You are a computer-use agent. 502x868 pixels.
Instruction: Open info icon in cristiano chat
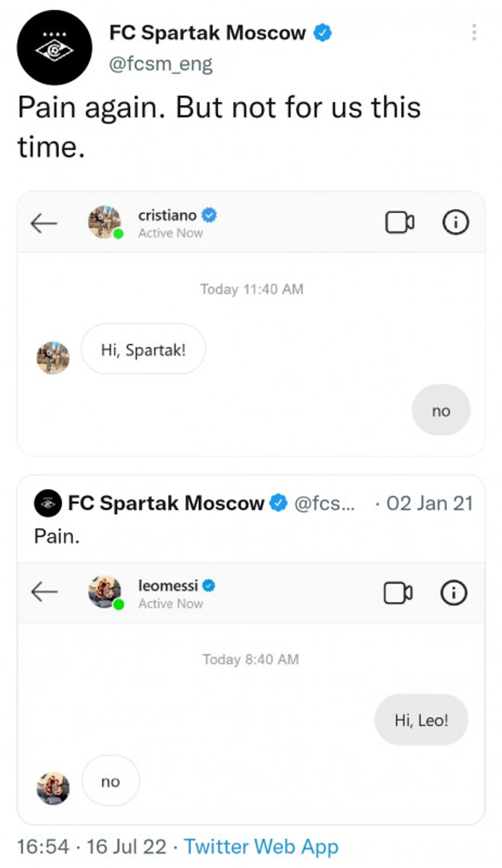[456, 223]
